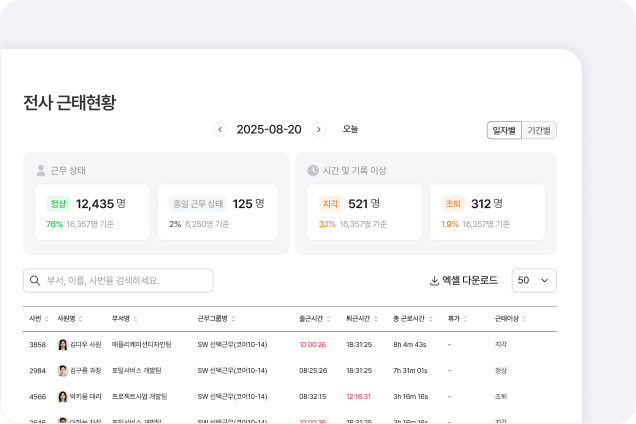
Task: Click red clock-out time 12:16:31
Action: tap(358, 396)
